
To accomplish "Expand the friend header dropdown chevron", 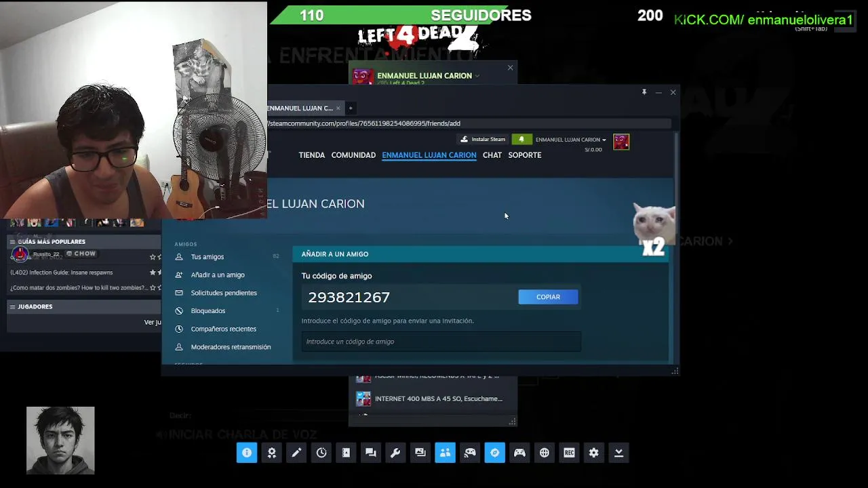I will click(x=477, y=75).
